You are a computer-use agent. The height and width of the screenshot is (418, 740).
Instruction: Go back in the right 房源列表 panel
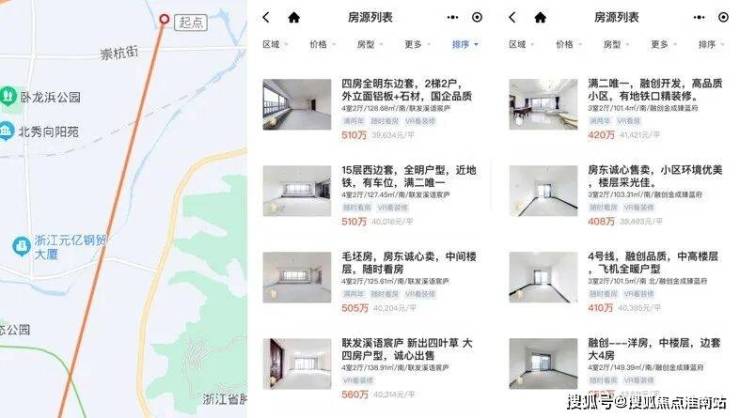(x=513, y=18)
